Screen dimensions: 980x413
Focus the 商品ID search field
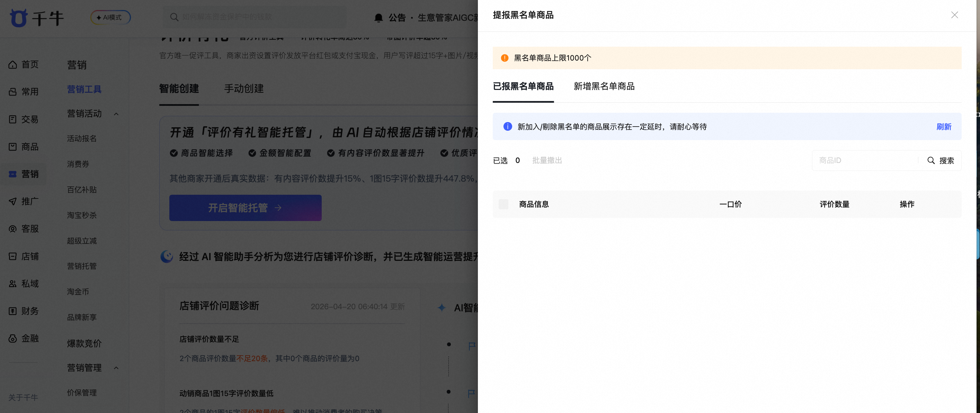865,160
